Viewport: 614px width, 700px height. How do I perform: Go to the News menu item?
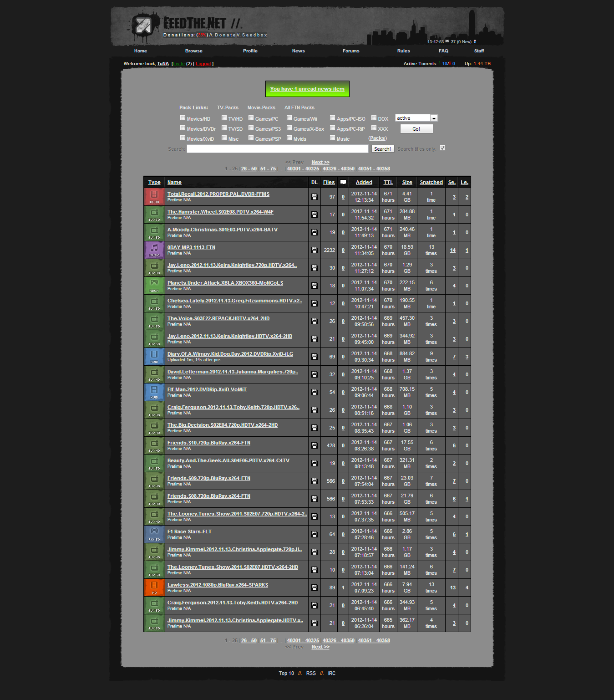(x=299, y=51)
